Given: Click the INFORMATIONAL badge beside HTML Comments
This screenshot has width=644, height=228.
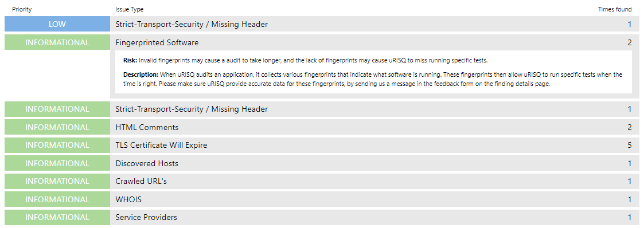Looking at the screenshot, I should click(57, 127).
